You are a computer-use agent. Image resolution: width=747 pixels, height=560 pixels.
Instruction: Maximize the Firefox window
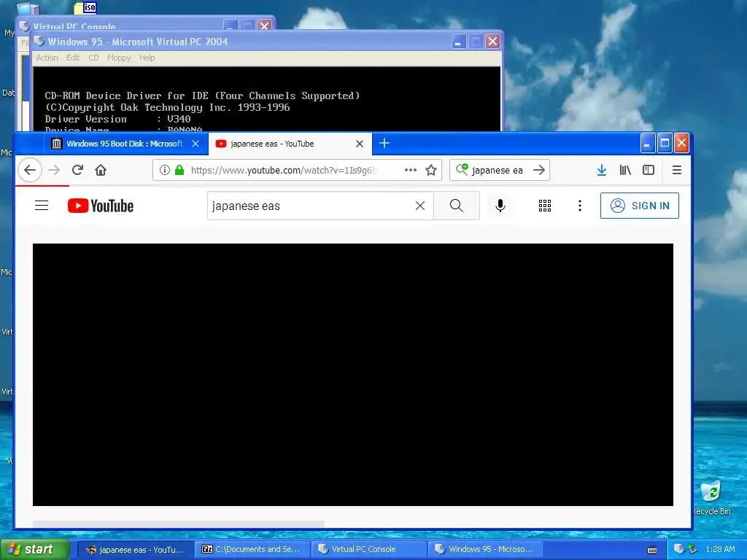[665, 143]
